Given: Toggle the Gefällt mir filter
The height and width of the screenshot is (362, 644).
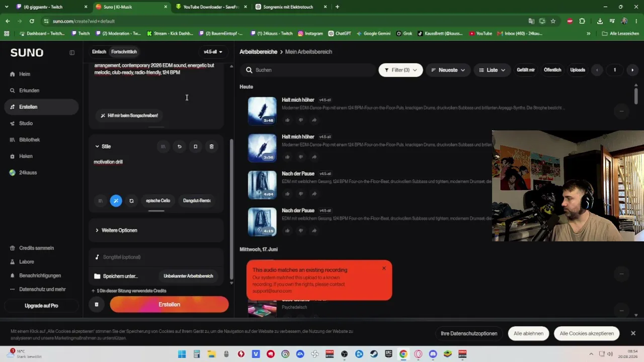Looking at the screenshot, I should 526,70.
